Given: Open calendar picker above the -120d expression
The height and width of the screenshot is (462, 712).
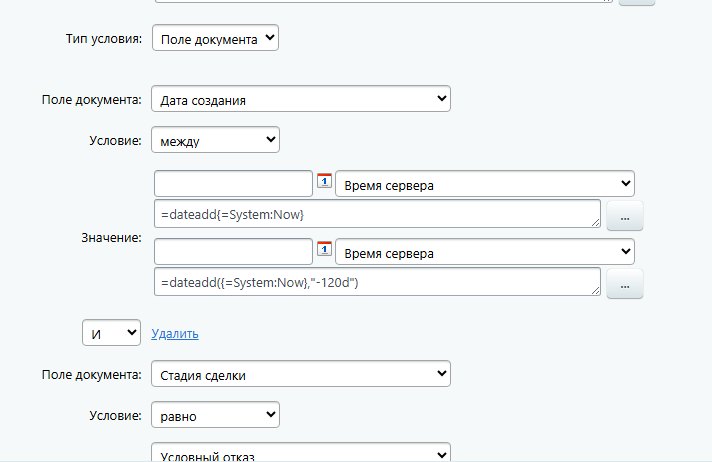Looking at the screenshot, I should (x=324, y=249).
